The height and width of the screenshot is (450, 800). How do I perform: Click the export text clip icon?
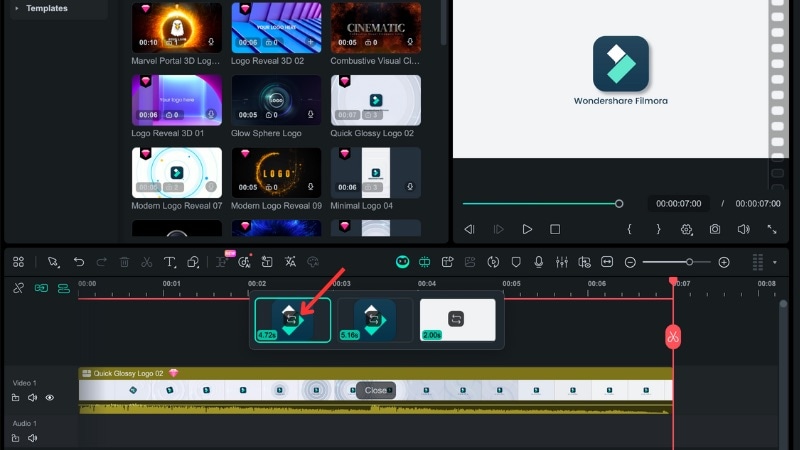tap(447, 262)
